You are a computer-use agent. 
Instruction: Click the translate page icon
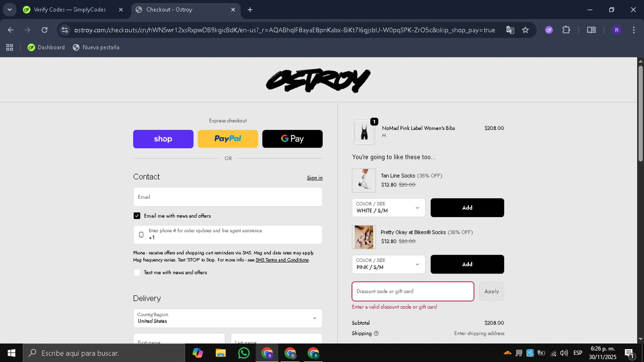[510, 30]
